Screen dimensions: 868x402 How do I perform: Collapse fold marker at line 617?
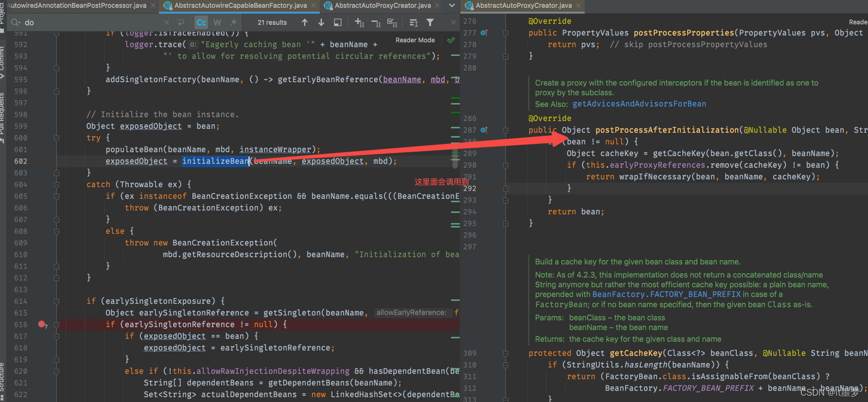pyautogui.click(x=56, y=336)
